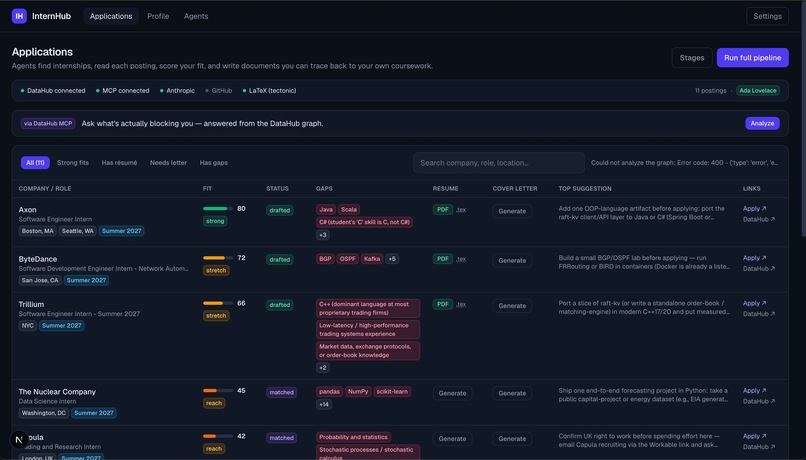Click the InternHub IH logo icon

pyautogui.click(x=19, y=16)
